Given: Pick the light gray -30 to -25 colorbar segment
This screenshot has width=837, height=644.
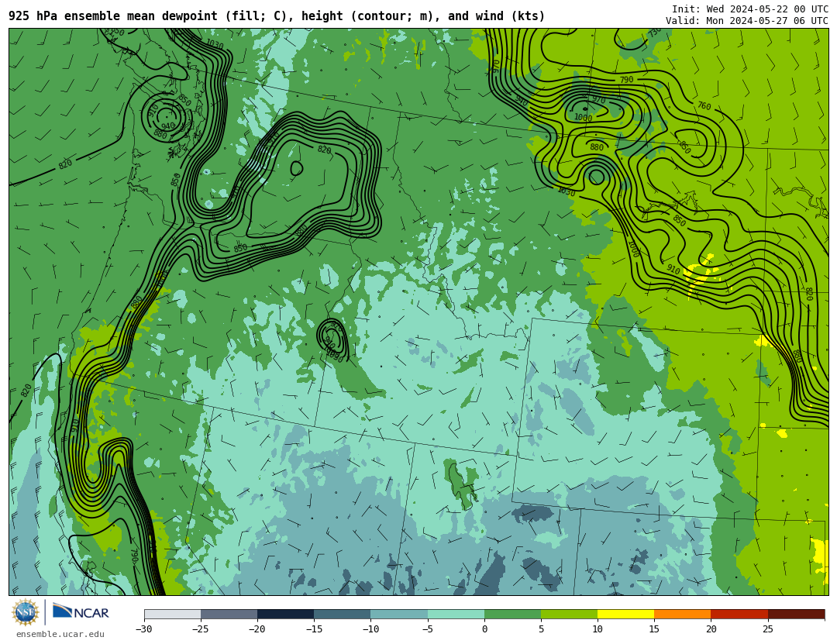Looking at the screenshot, I should pos(172,615).
